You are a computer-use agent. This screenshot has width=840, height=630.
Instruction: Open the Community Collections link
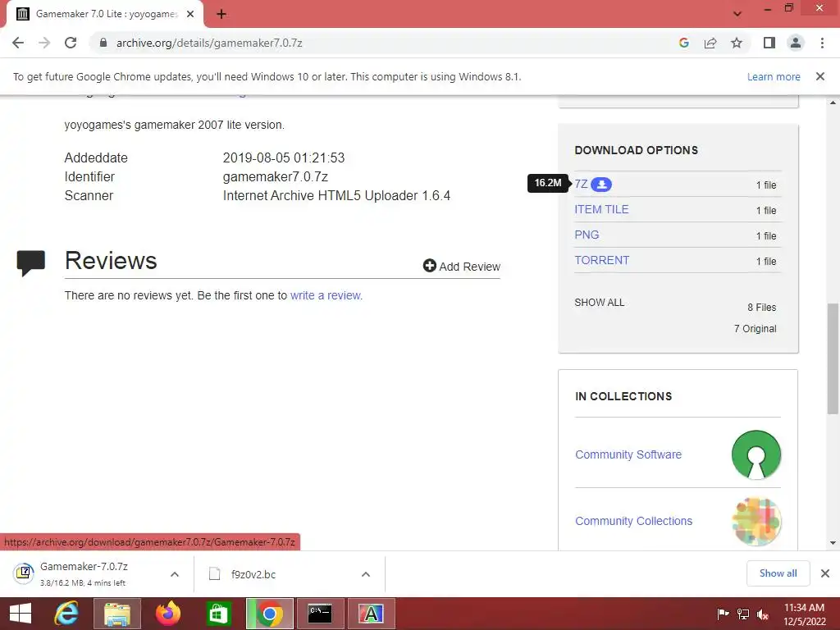pyautogui.click(x=633, y=521)
